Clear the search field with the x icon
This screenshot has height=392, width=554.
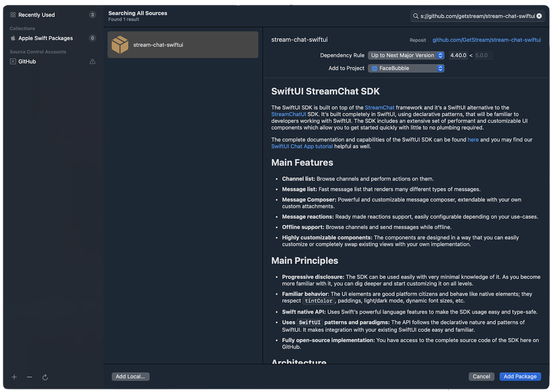click(539, 16)
